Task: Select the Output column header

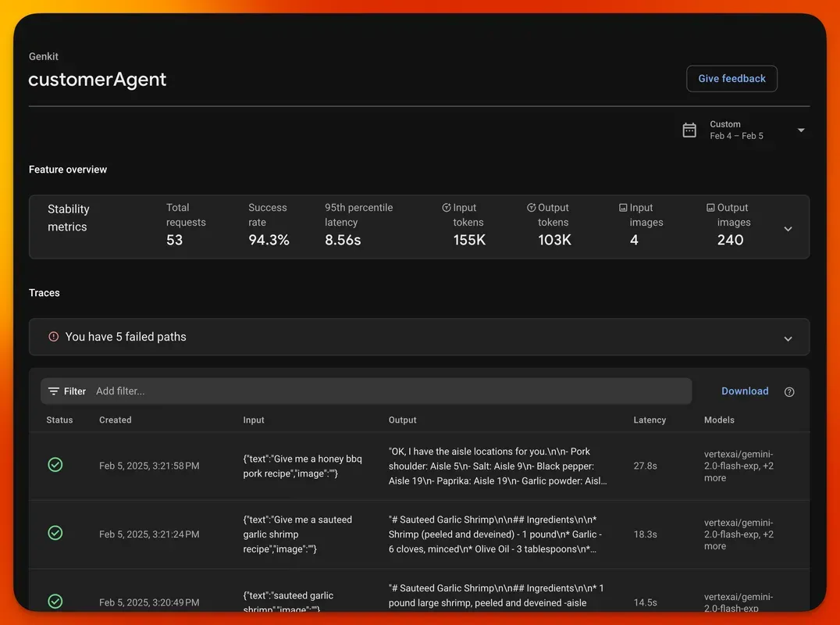Action: (x=402, y=420)
